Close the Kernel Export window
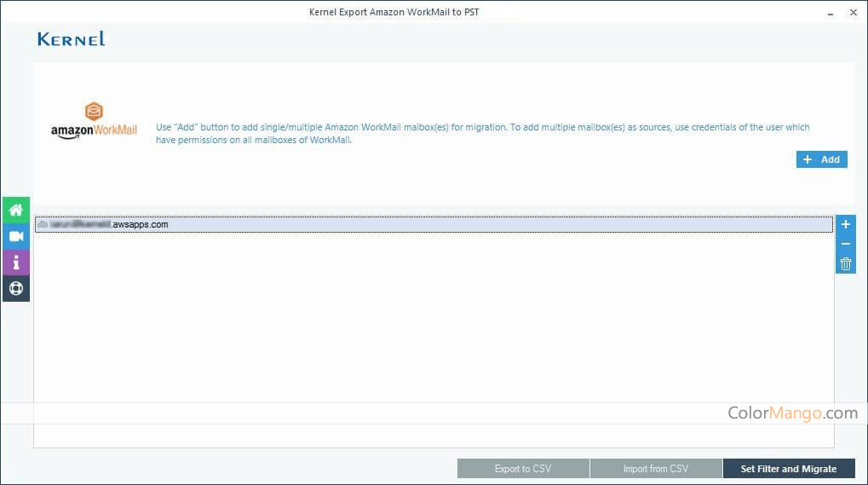 pyautogui.click(x=853, y=13)
